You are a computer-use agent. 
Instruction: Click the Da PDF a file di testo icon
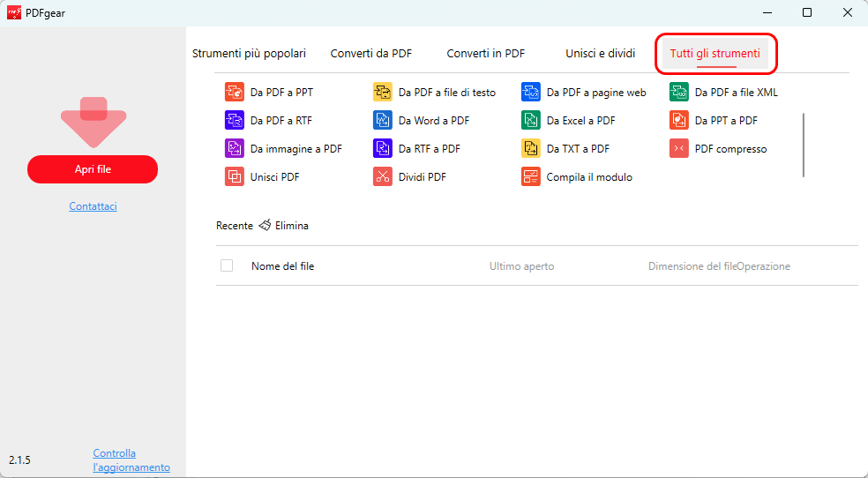(383, 93)
